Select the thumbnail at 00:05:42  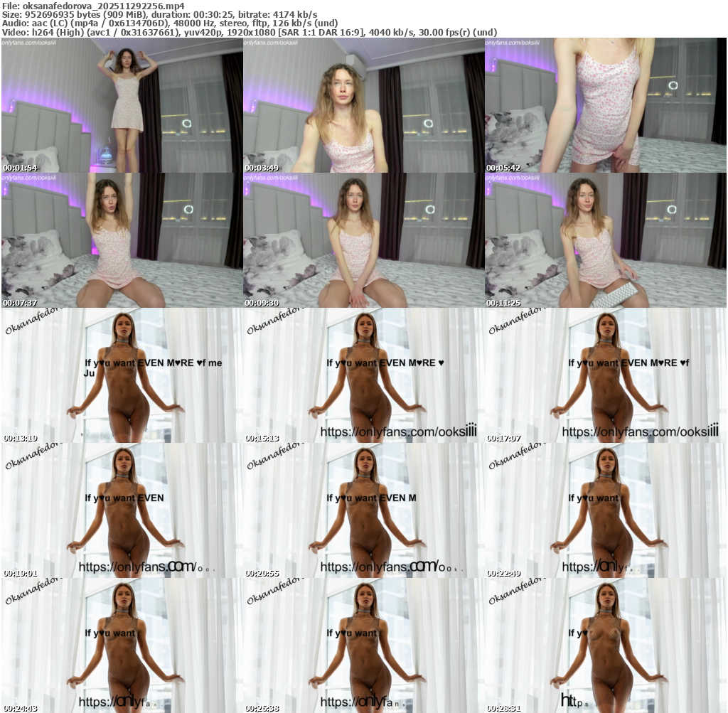(x=605, y=105)
